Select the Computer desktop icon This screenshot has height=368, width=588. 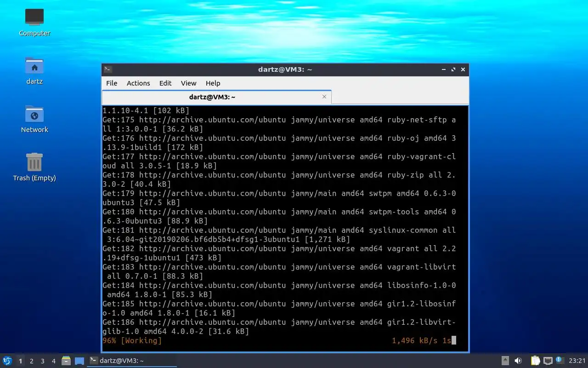34,22
